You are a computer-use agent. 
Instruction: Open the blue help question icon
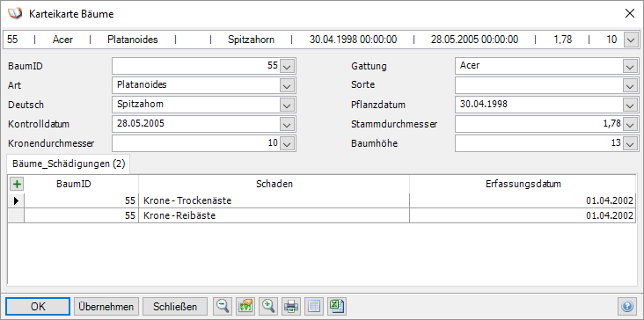point(626,307)
